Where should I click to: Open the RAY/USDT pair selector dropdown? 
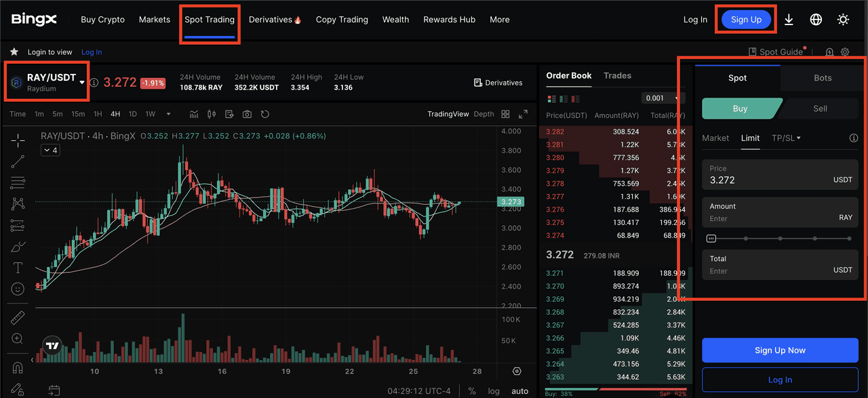[82, 82]
